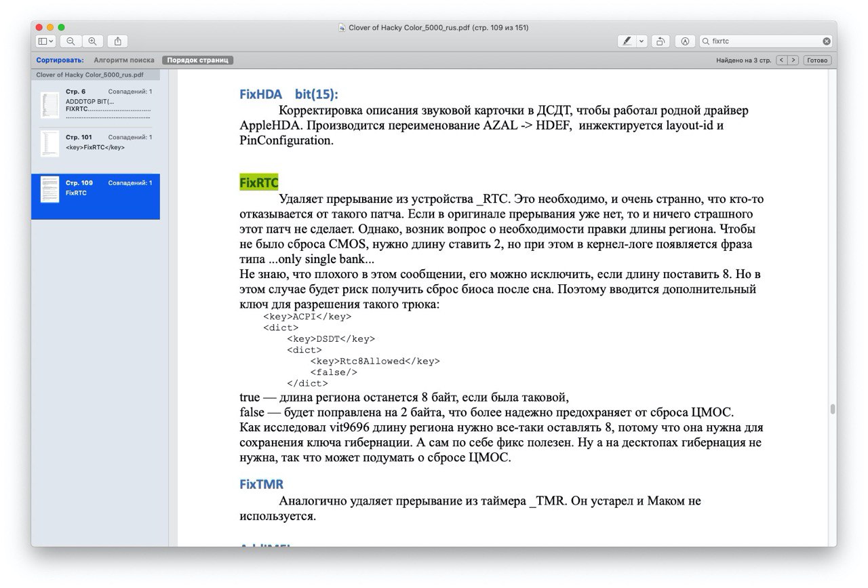The width and height of the screenshot is (868, 588).
Task: Open the Share menu button
Action: pyautogui.click(x=117, y=41)
